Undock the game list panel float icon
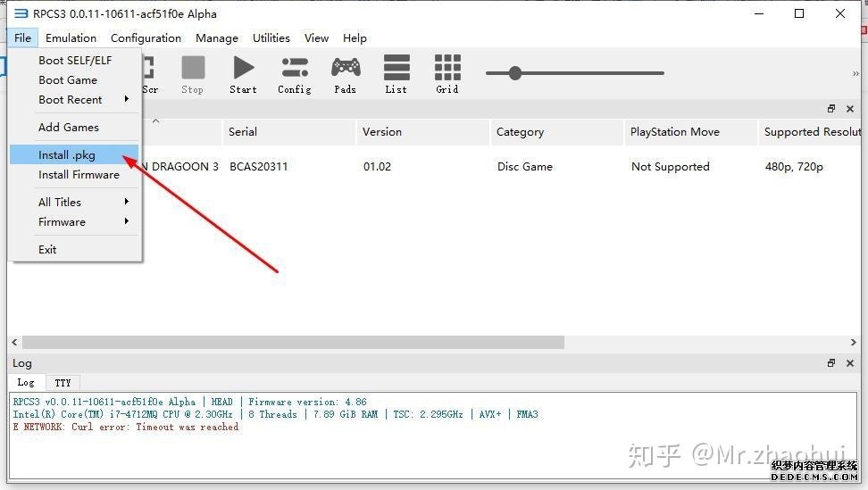This screenshot has width=868, height=490. (x=831, y=109)
